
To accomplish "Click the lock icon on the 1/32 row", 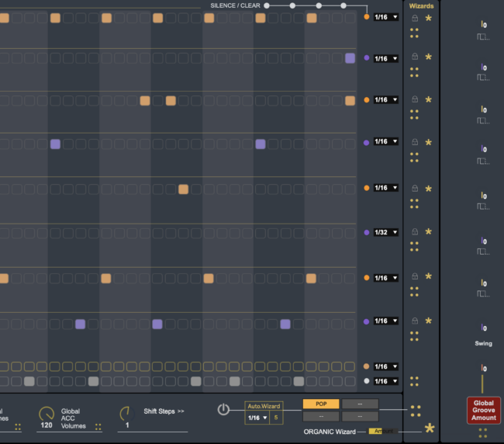I will coord(415,231).
